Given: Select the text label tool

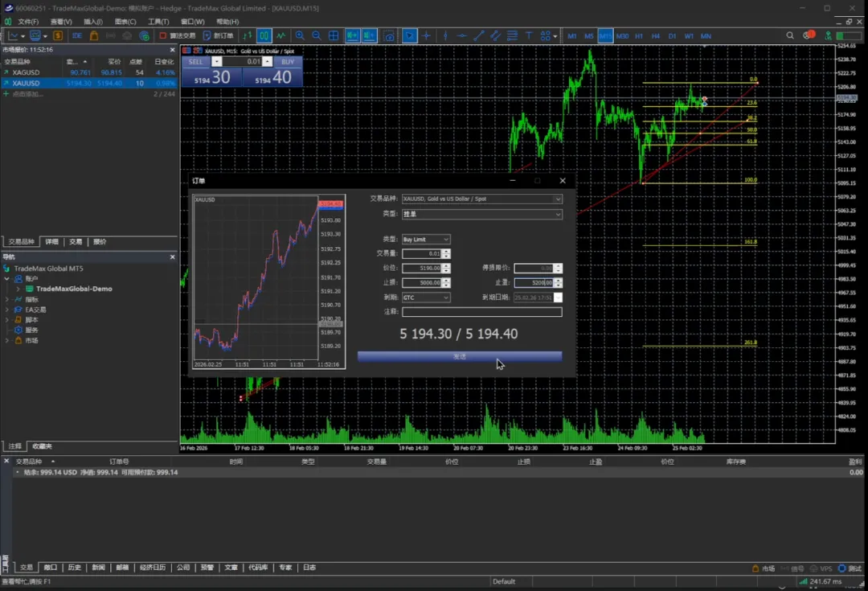Looking at the screenshot, I should click(529, 36).
